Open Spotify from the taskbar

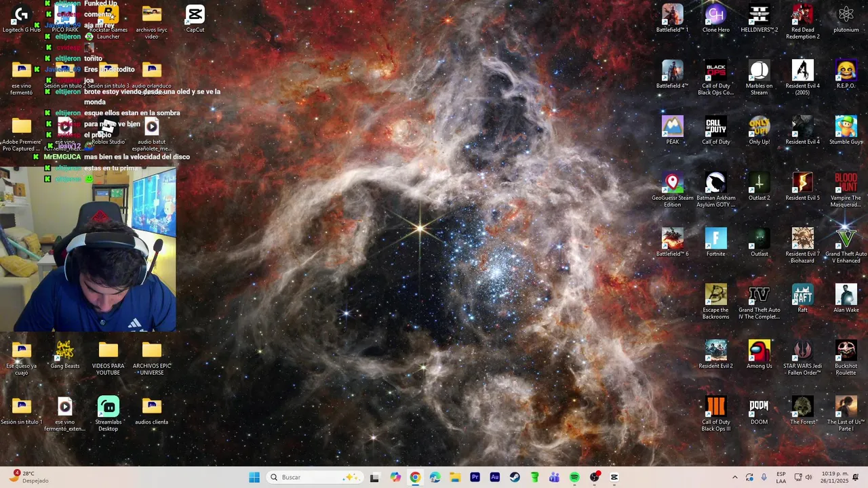(x=574, y=477)
